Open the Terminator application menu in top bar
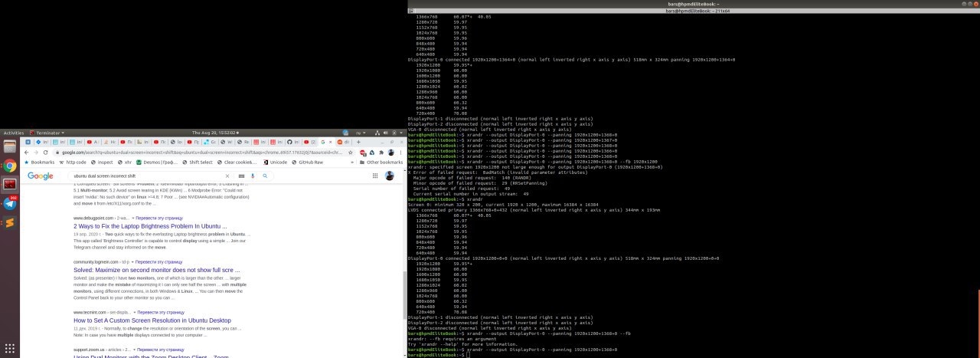 pyautogui.click(x=47, y=133)
